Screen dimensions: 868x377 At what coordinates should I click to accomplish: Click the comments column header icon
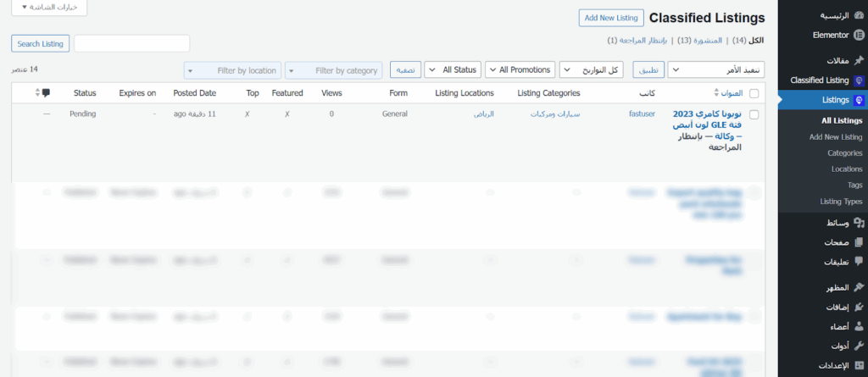tap(46, 93)
